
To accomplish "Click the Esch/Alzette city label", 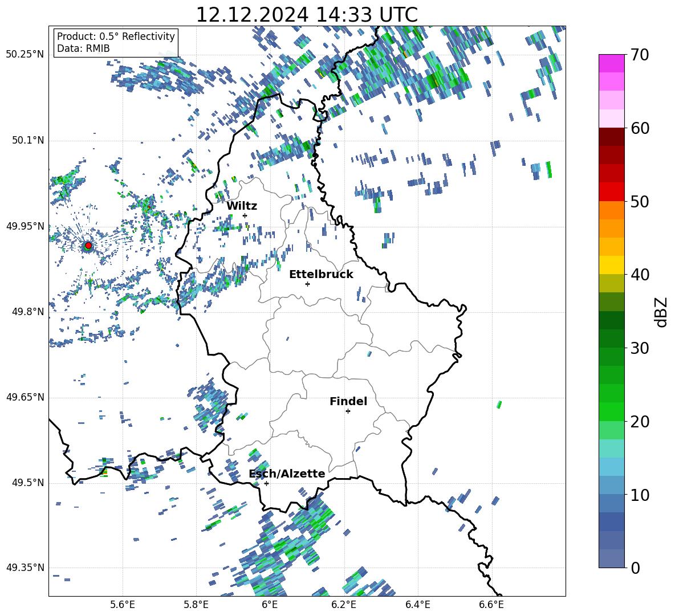I will (x=287, y=474).
